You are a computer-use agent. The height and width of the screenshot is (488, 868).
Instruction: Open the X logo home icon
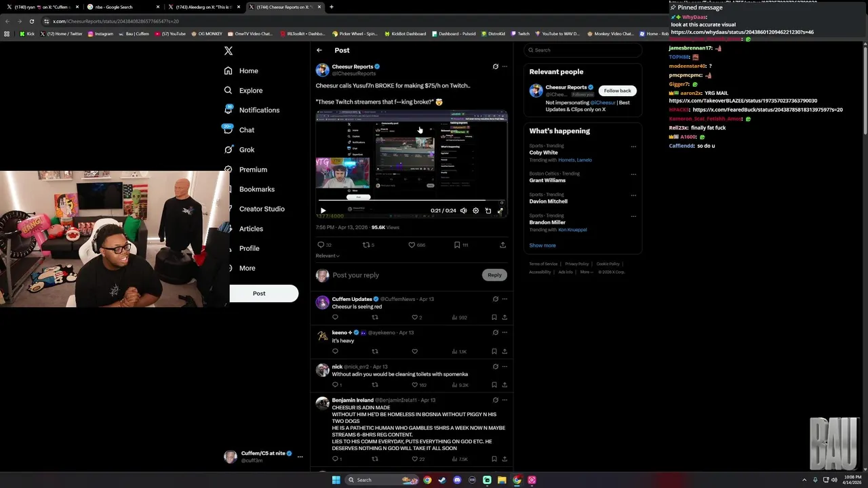click(229, 51)
